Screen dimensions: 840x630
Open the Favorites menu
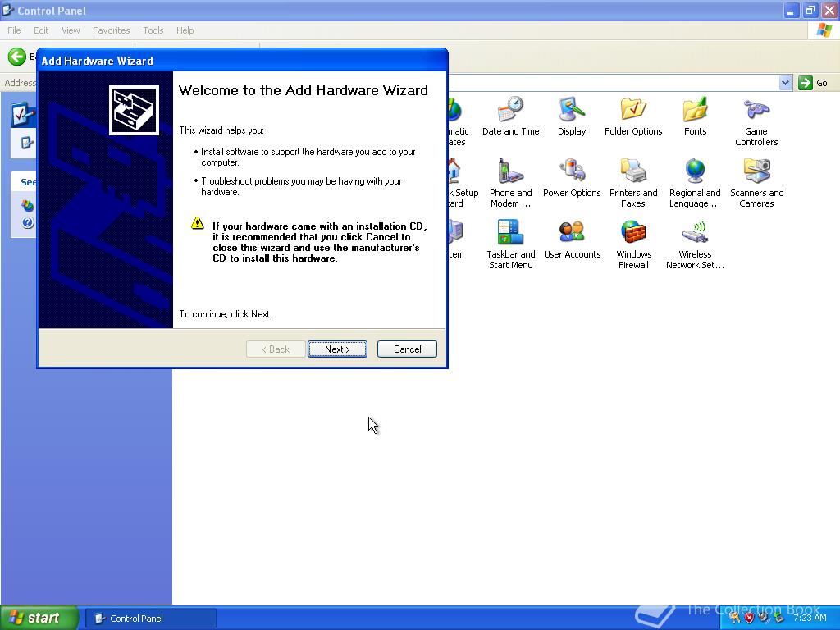click(x=111, y=30)
